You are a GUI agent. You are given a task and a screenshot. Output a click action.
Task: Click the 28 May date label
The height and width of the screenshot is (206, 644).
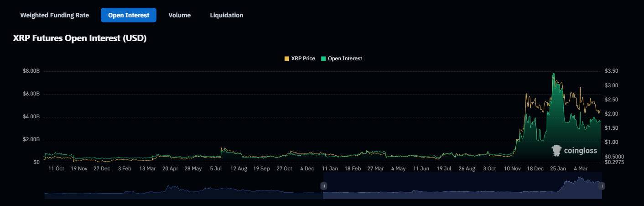(193, 169)
